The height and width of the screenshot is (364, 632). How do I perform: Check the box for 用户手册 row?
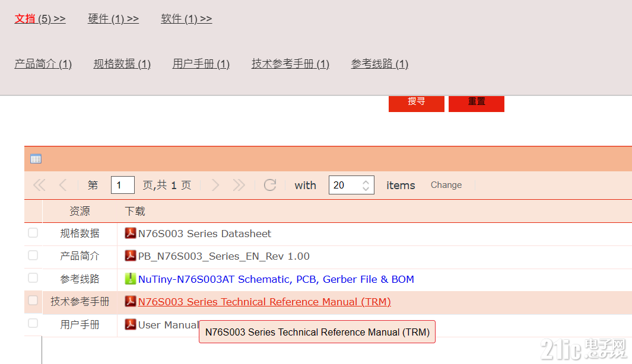coord(33,323)
